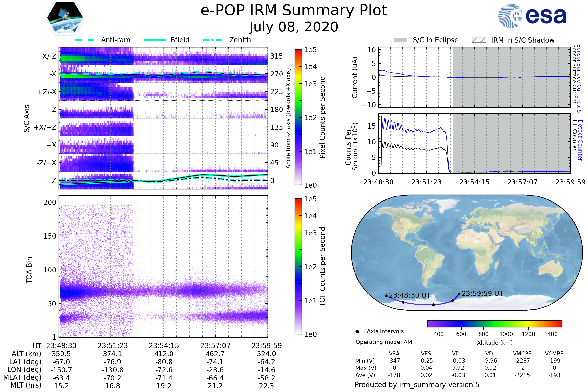This screenshot has height=392, width=588.
Task: Click the July 08, 2020 date heading
Action: tap(294, 27)
